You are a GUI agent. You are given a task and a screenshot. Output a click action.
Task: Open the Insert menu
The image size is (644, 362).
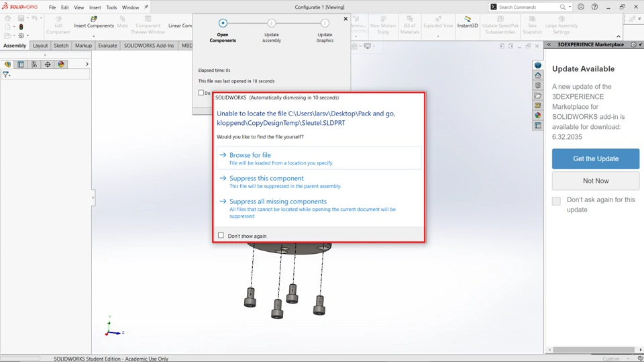[x=95, y=7]
